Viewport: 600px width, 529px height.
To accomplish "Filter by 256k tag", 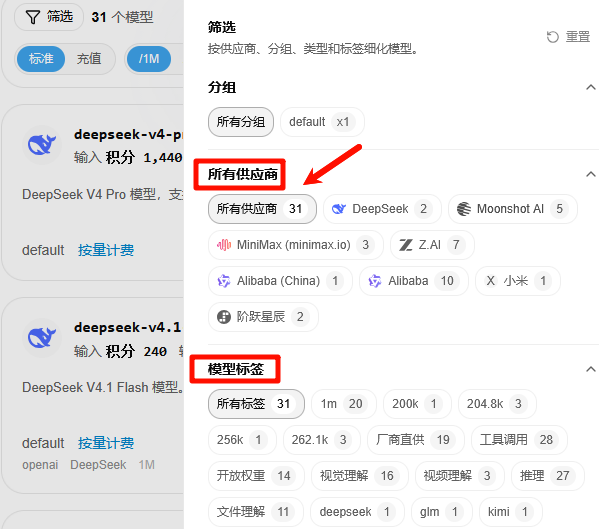I will click(x=242, y=440).
